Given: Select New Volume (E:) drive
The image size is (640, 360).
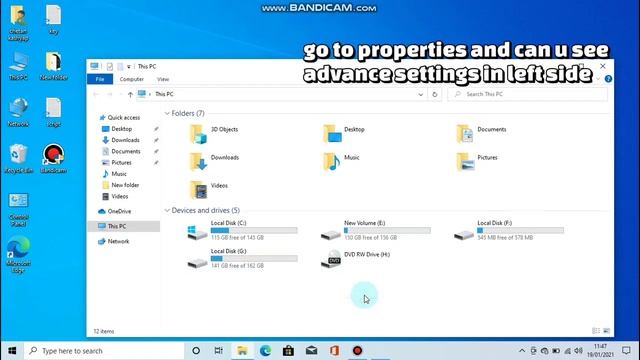Looking at the screenshot, I should click(376, 230).
